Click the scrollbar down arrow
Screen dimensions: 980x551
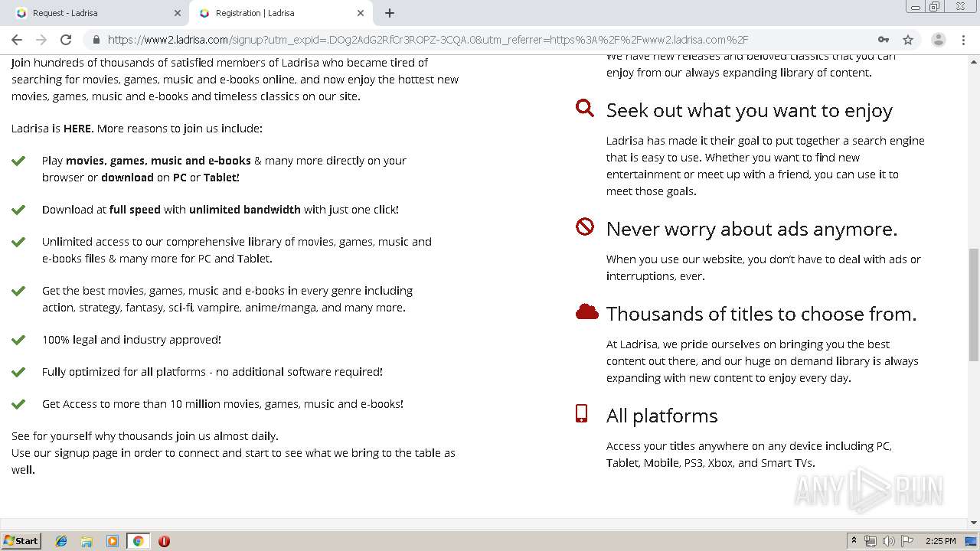(x=973, y=523)
